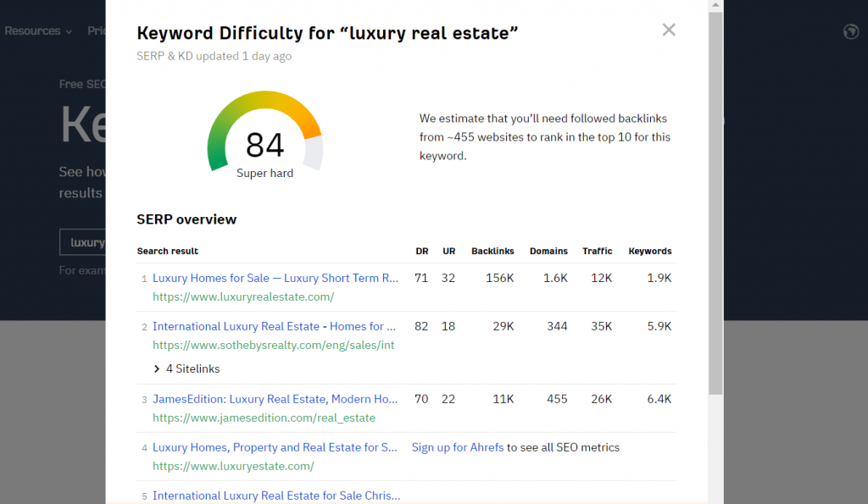Viewport: 868px width, 504px height.
Task: Expand the 4 Sitelinks entry
Action: pyautogui.click(x=187, y=368)
